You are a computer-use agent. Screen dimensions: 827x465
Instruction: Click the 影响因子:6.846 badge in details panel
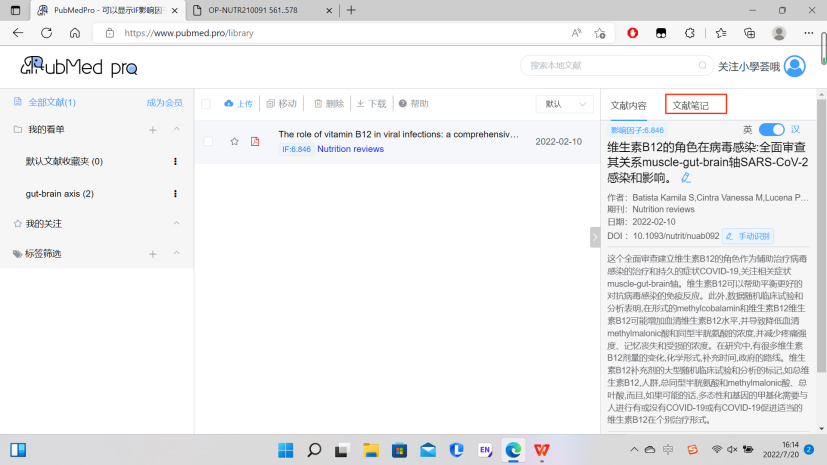[x=637, y=130]
